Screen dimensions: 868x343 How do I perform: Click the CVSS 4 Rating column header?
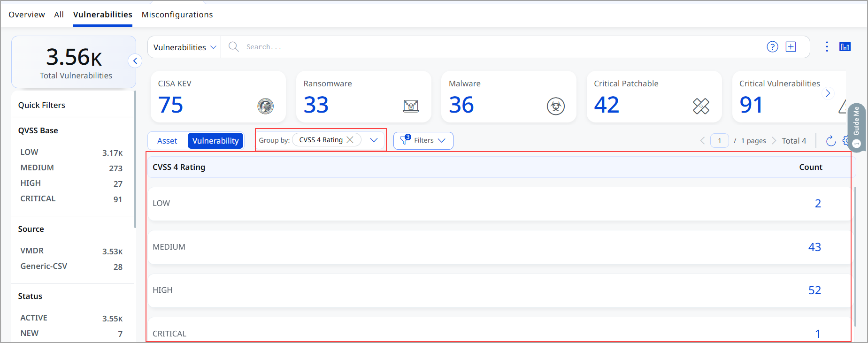click(x=179, y=167)
